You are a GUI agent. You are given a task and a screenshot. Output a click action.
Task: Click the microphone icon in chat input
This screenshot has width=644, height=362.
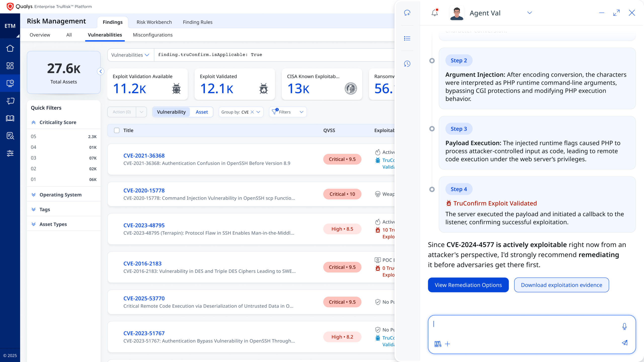click(x=624, y=326)
